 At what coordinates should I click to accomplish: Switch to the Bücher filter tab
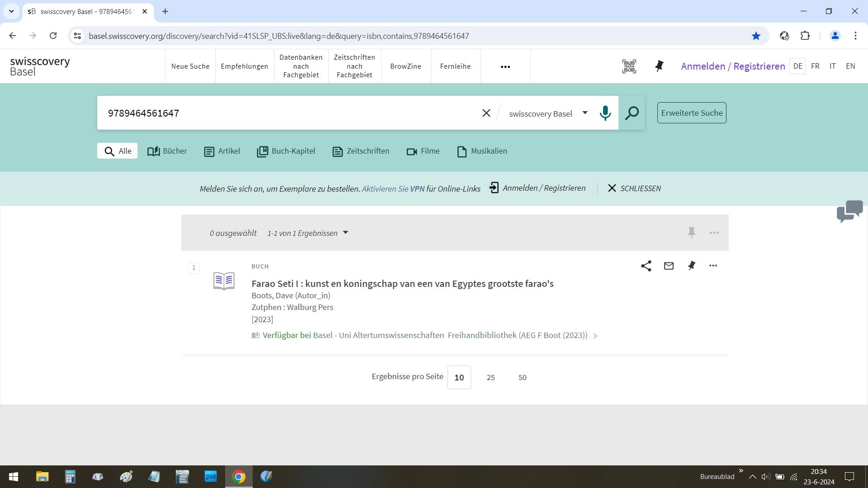(167, 151)
